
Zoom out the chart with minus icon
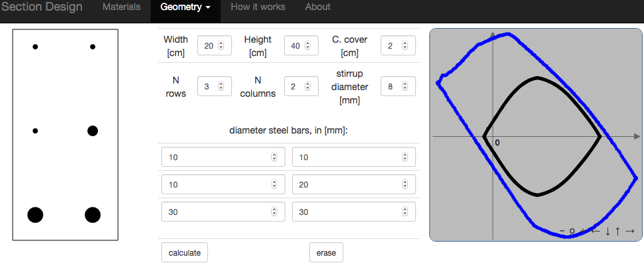point(562,232)
